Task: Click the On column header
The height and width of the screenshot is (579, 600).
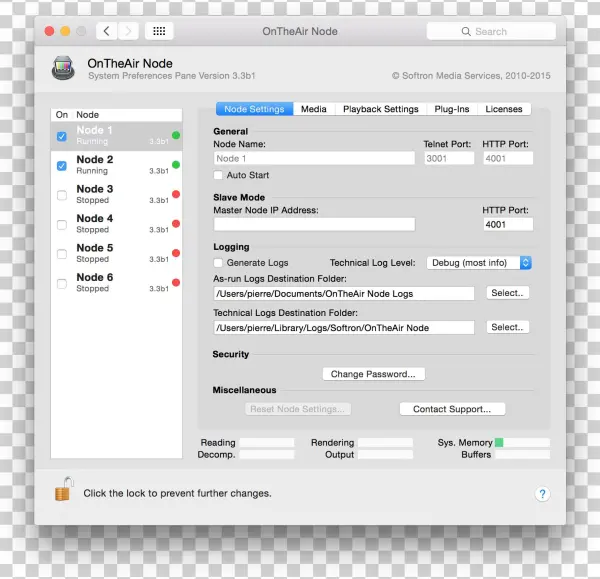Action: [62, 115]
